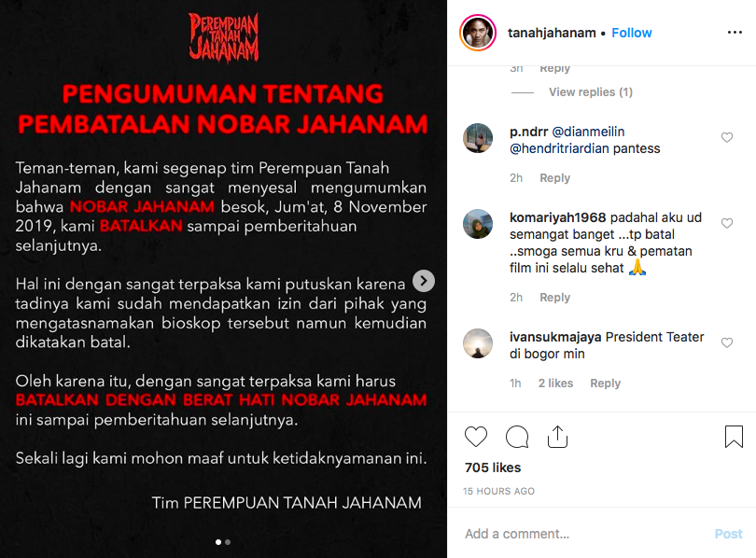Focus the Add a comment field
Viewport: 756px width, 558px height.
tap(586, 534)
